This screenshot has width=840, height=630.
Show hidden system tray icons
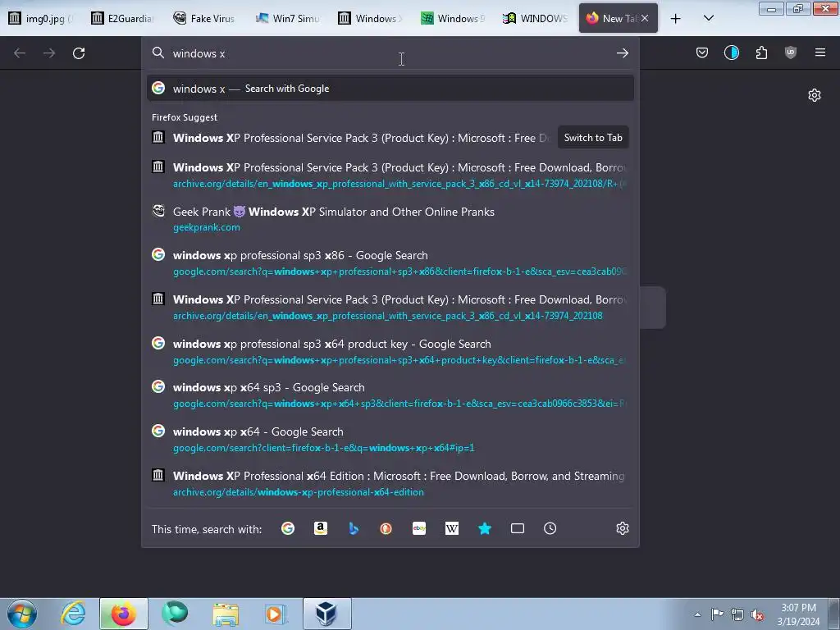[697, 614]
